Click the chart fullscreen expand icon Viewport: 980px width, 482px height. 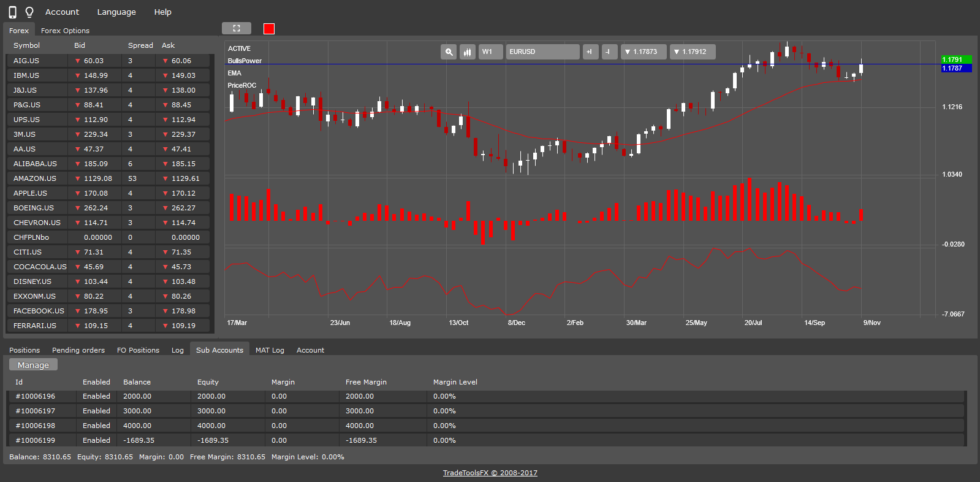coord(237,28)
